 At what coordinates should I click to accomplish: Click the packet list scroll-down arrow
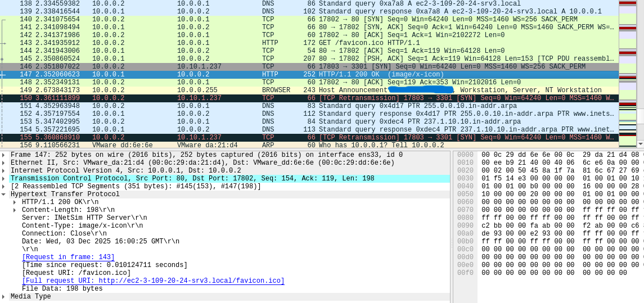pos(640,143)
